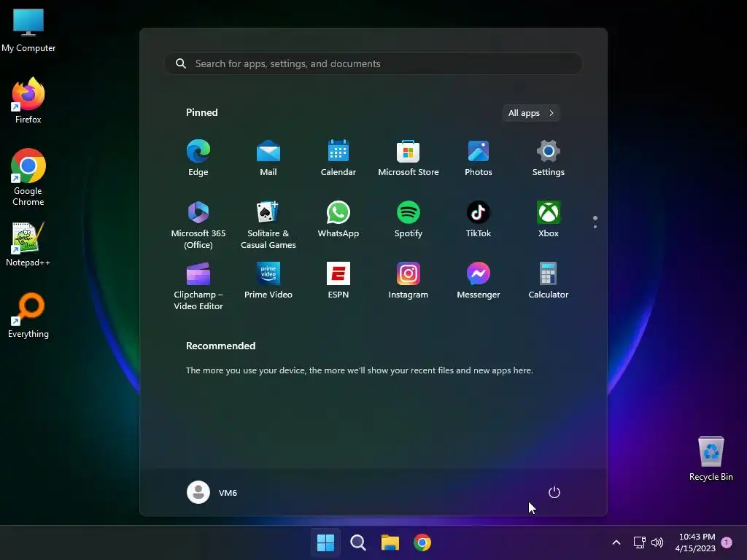Launch the Photos app
The image size is (747, 560).
click(x=479, y=158)
